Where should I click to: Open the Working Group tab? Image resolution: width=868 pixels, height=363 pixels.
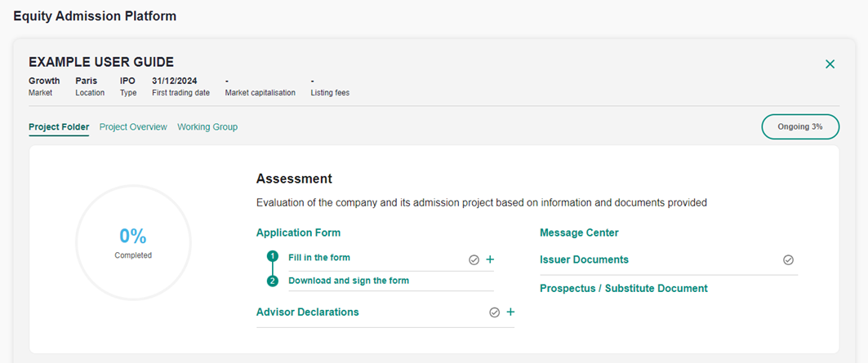[207, 127]
